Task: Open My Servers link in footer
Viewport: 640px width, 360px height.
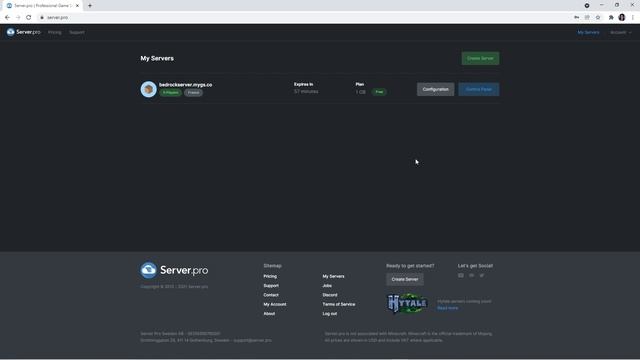Action: [333, 276]
